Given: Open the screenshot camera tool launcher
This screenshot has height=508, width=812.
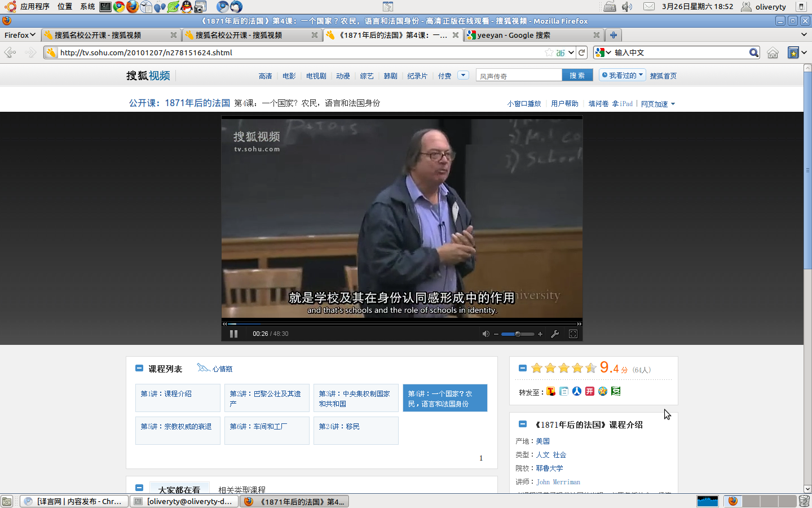Looking at the screenshot, I should (200, 7).
